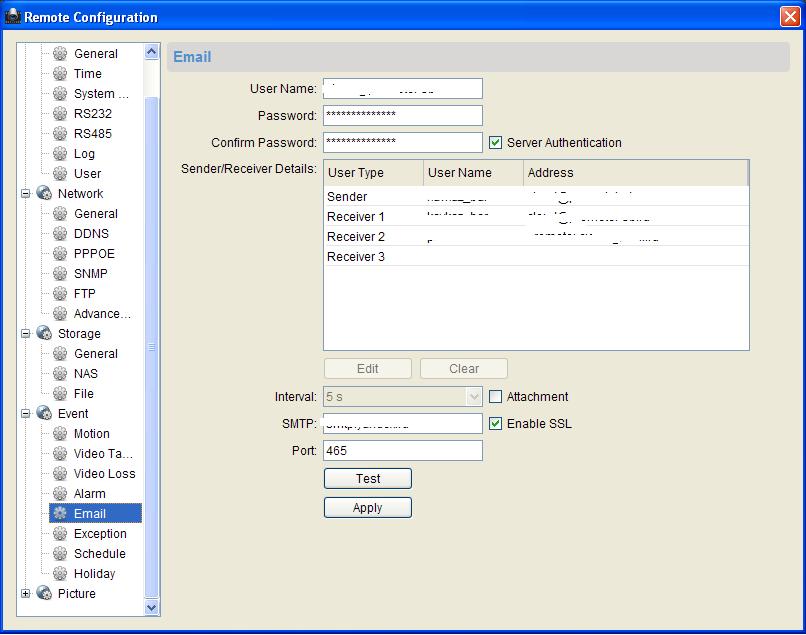This screenshot has height=635, width=806.
Task: Select the Motion gear icon
Action: click(60, 434)
